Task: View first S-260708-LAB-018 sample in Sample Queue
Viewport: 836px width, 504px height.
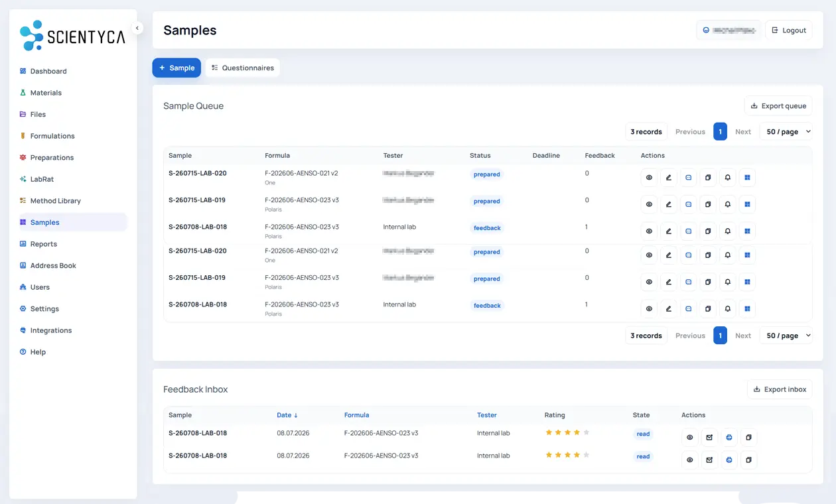Action: (649, 231)
